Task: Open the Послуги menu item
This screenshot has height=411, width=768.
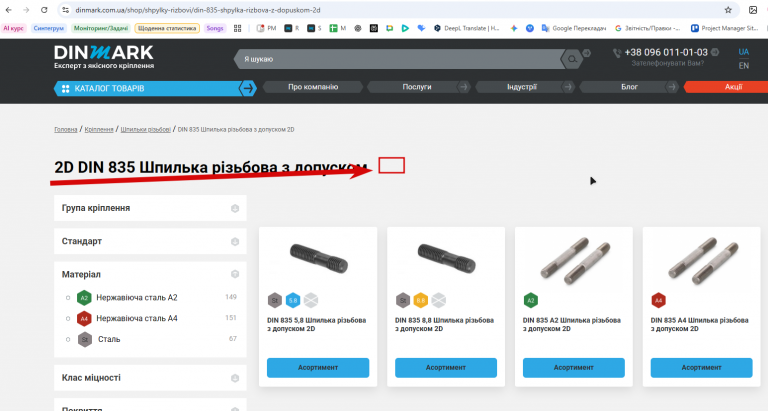Action: [417, 87]
